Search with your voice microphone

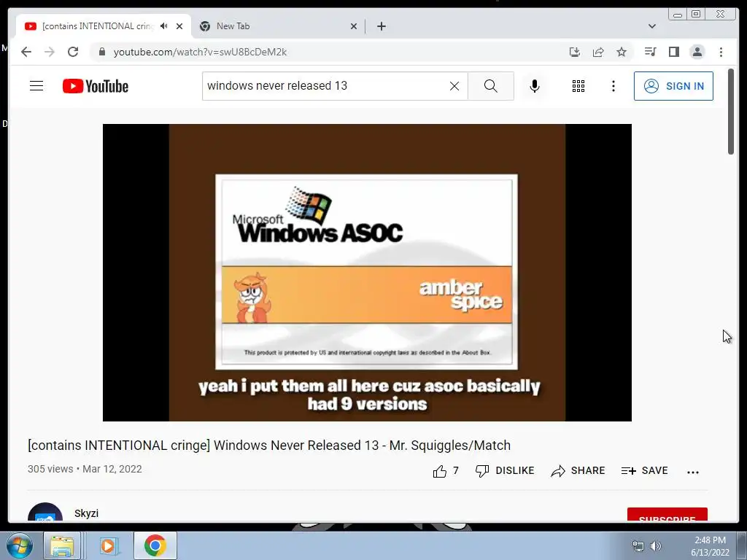[x=535, y=86]
